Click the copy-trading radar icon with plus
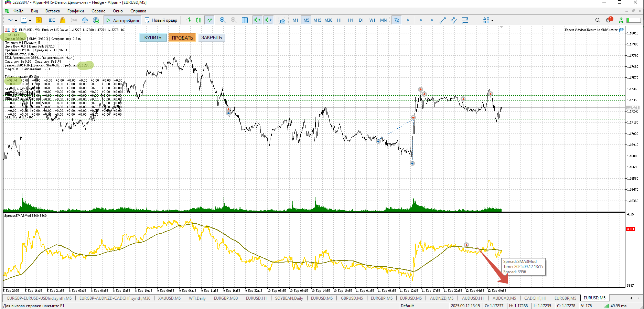The height and width of the screenshot is (309, 644). click(96, 20)
